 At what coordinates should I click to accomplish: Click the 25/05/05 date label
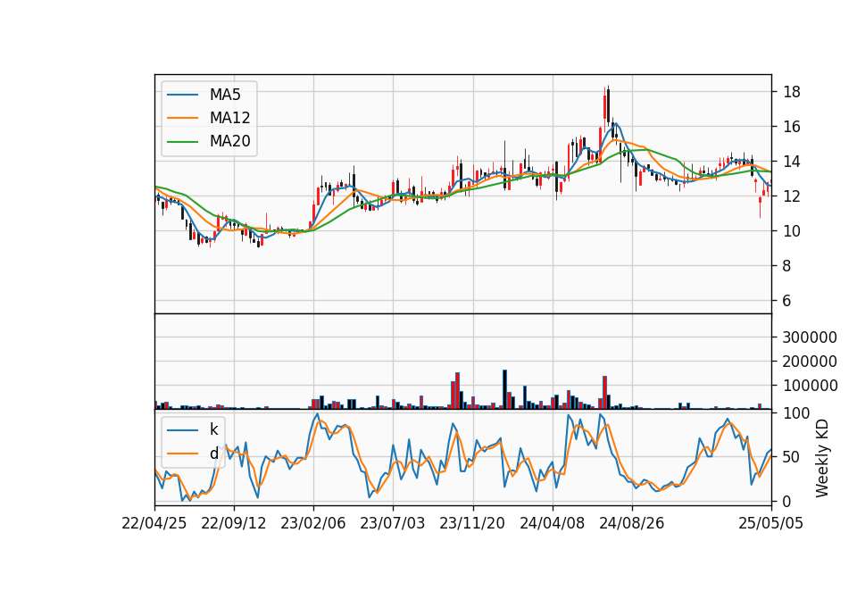(x=771, y=523)
